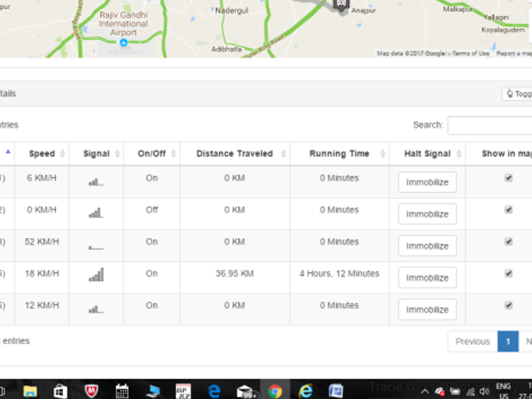Click signal bars icon in 6 KM/H row
The image size is (532, 399).
(x=96, y=182)
